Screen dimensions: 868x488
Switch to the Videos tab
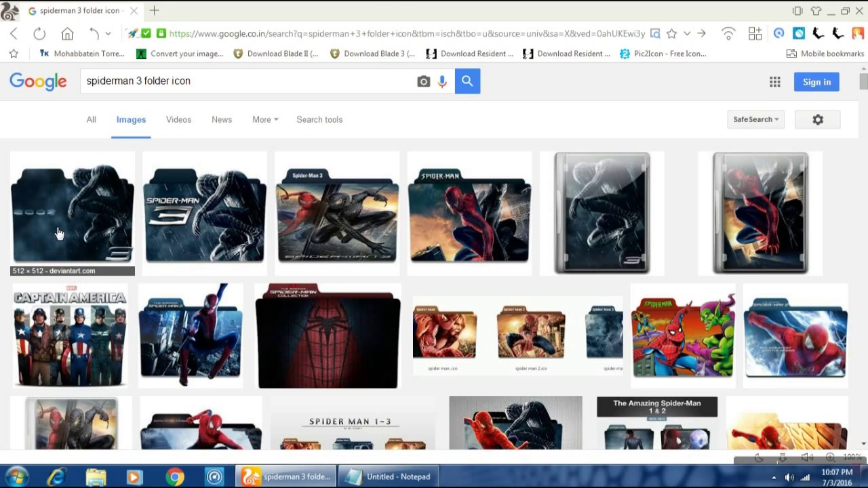178,119
